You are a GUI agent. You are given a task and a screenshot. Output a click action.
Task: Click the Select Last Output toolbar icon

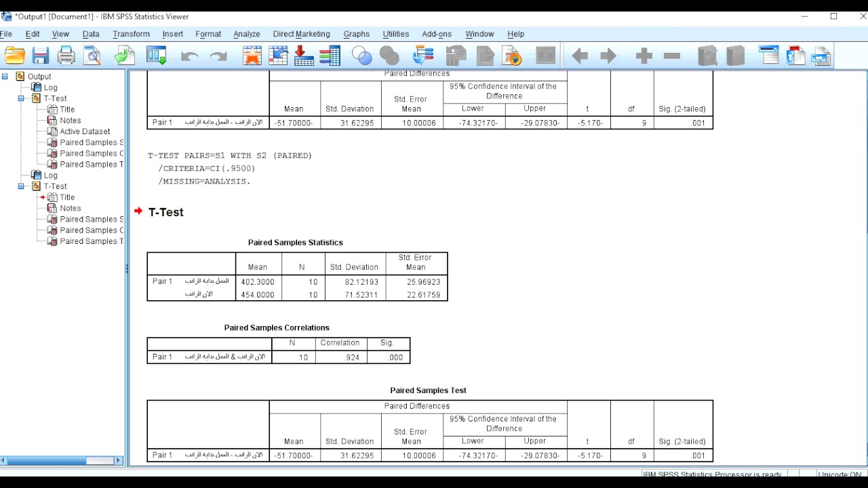point(423,56)
